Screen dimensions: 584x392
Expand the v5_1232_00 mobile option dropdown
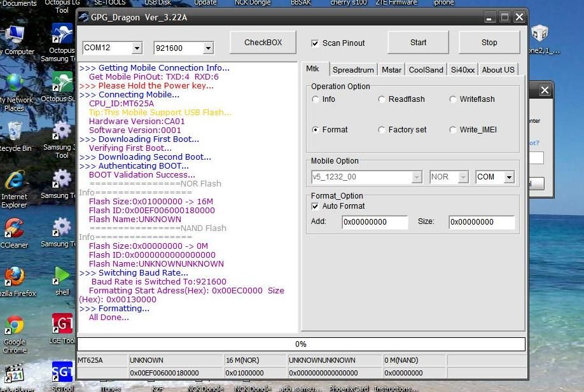point(417,177)
